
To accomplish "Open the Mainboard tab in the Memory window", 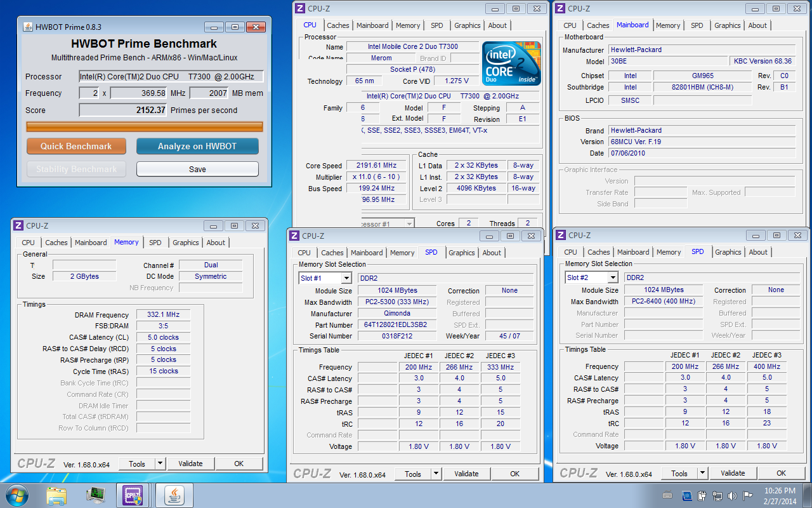I will tap(91, 243).
